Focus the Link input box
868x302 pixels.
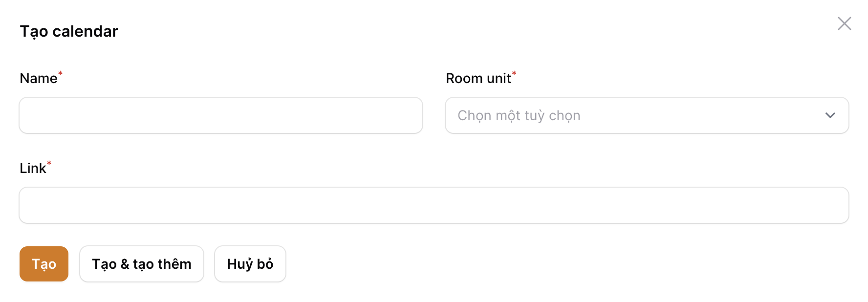pos(434,205)
